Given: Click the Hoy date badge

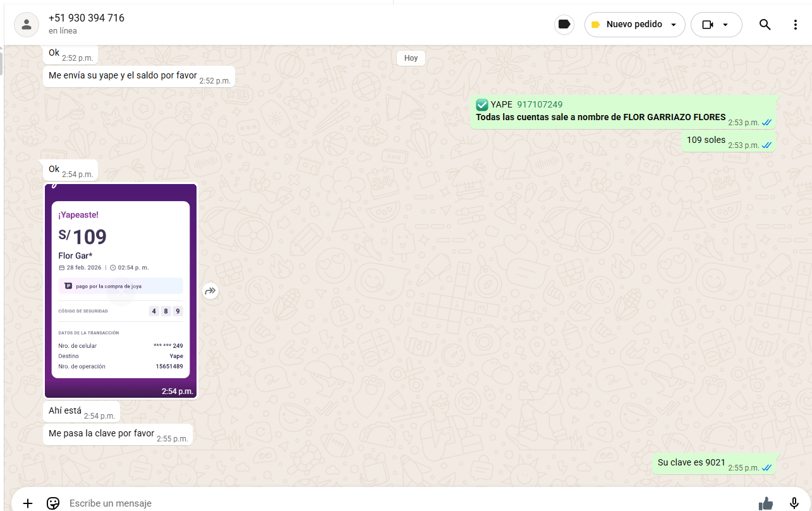Looking at the screenshot, I should tap(411, 58).
